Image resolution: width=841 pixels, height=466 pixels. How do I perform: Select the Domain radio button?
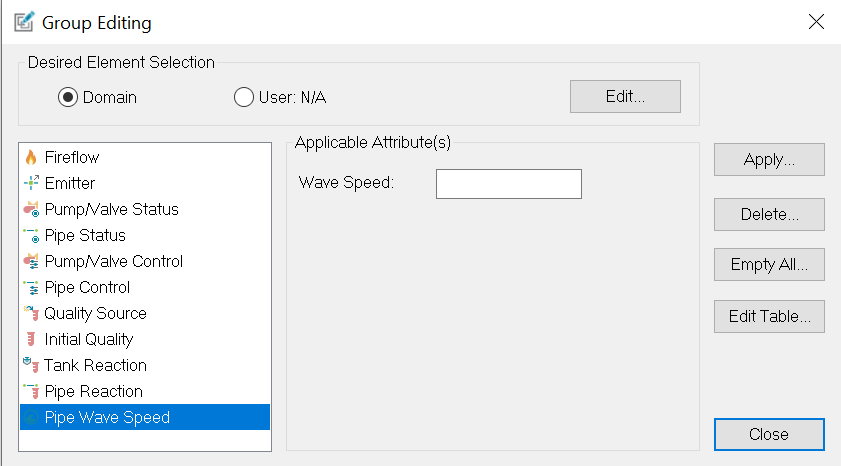(x=69, y=98)
